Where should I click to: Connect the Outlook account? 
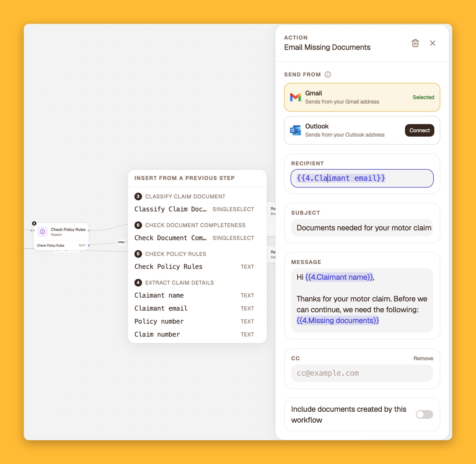point(419,130)
